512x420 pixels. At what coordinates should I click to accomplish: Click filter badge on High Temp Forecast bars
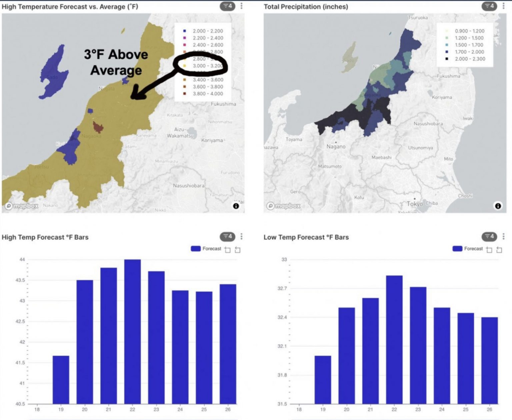pyautogui.click(x=227, y=236)
